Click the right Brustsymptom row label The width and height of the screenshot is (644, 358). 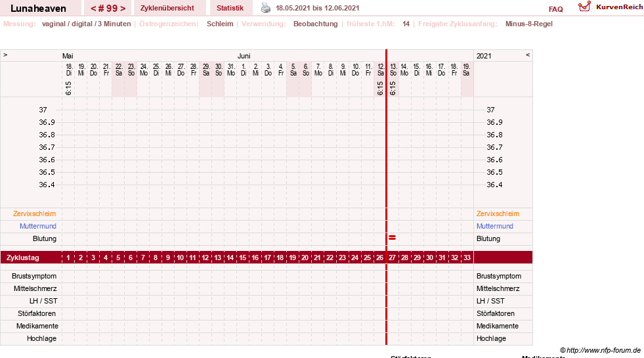pos(499,276)
